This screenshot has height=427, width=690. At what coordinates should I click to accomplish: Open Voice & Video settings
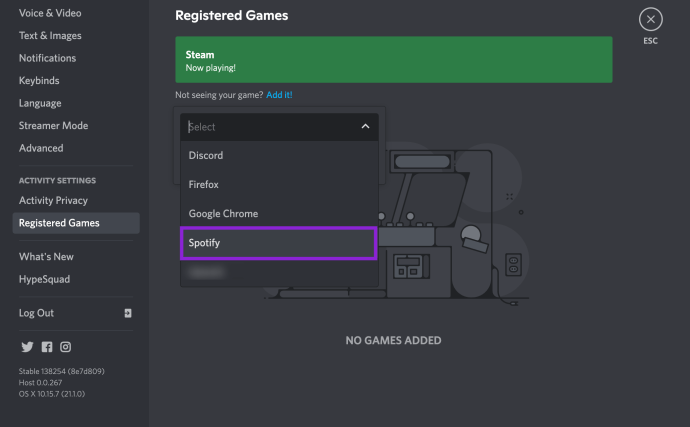click(50, 13)
